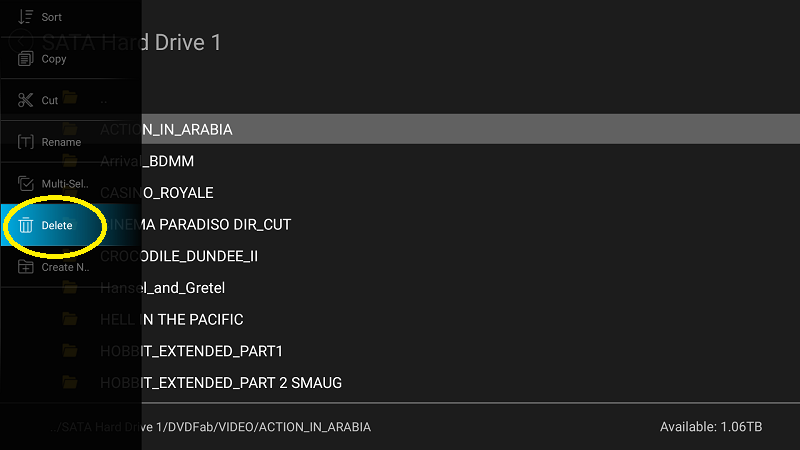
Task: Click the Copy icon
Action: [x=25, y=59]
